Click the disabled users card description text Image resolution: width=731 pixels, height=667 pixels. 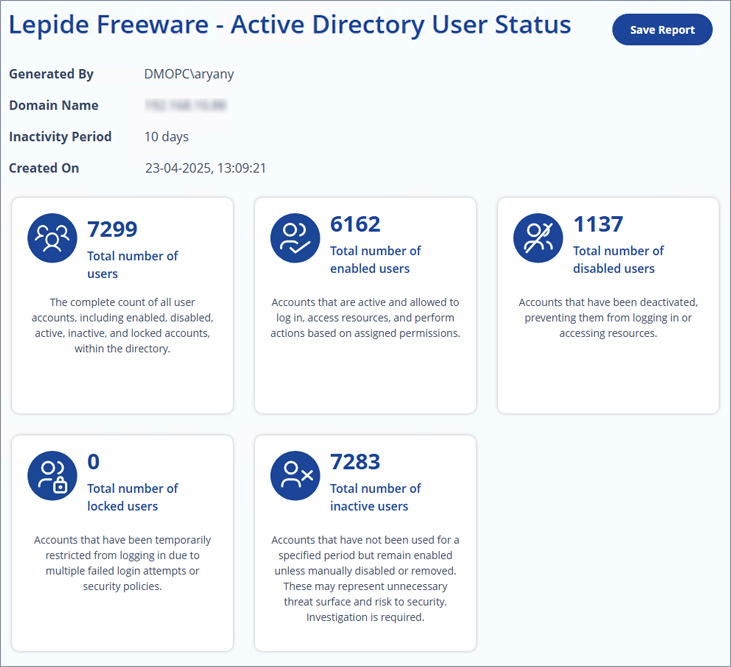(608, 318)
